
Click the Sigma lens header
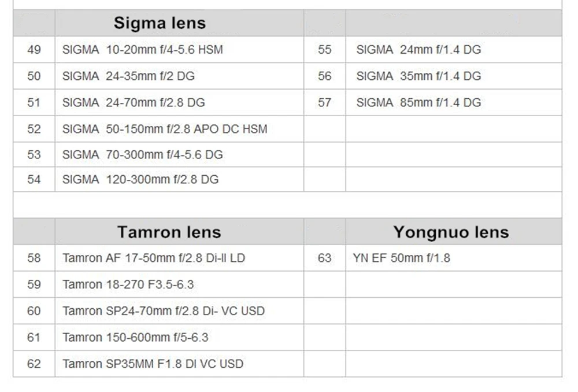click(x=160, y=23)
